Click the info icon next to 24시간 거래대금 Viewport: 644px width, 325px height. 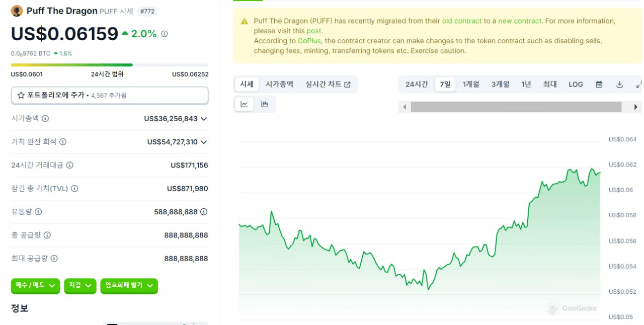click(70, 165)
